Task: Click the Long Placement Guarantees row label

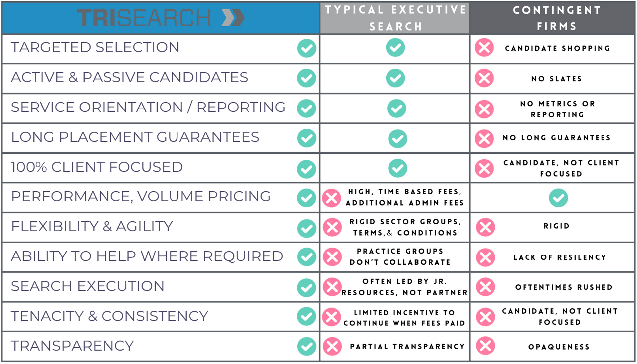Action: click(x=135, y=137)
